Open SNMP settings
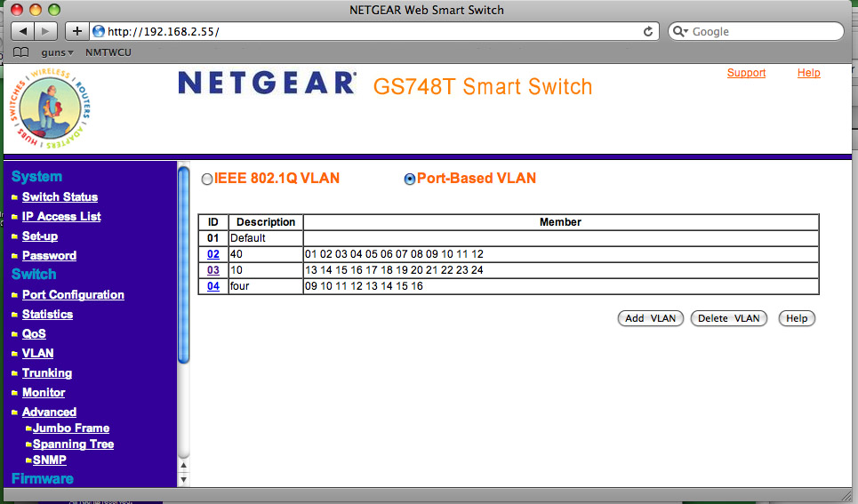The width and height of the screenshot is (858, 504). click(x=49, y=460)
